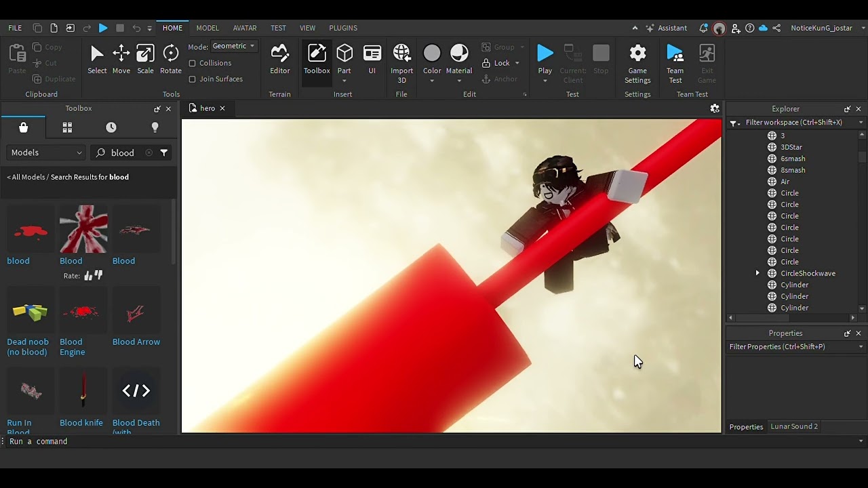
Task: Click the Blood Arrow model name
Action: click(136, 342)
